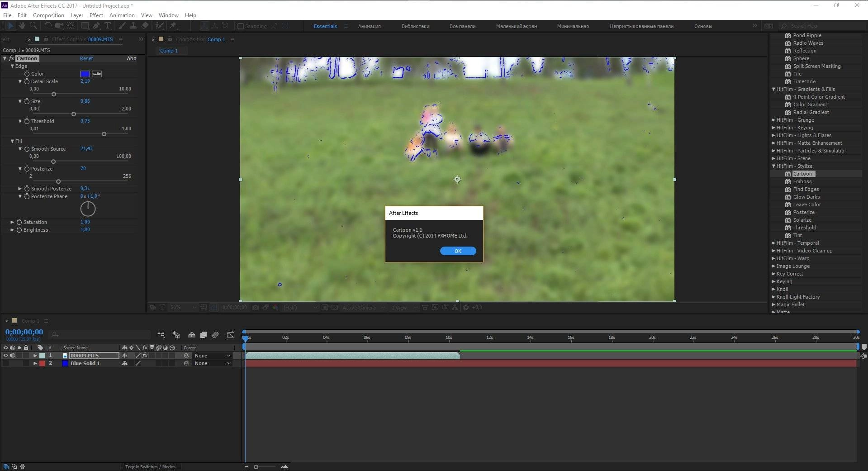Expand the Saturation property

pyautogui.click(x=12, y=222)
